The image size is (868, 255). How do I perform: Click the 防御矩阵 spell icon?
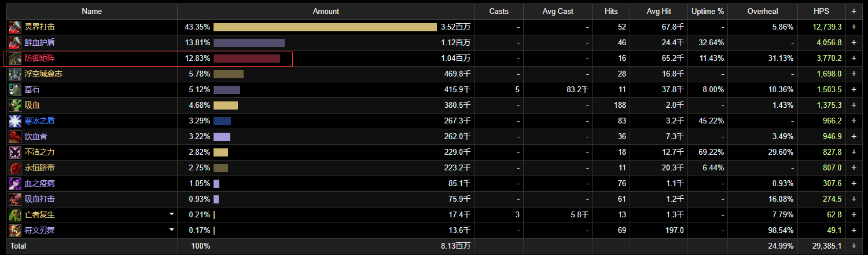click(15, 59)
